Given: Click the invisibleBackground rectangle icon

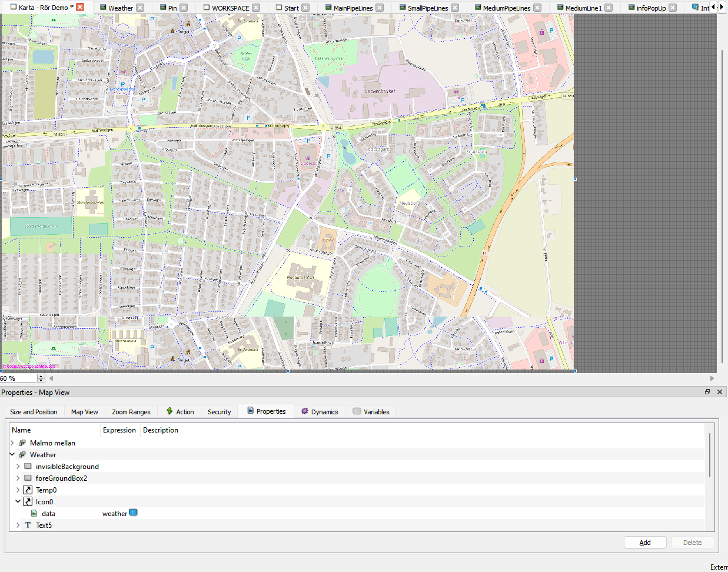Looking at the screenshot, I should tap(28, 467).
